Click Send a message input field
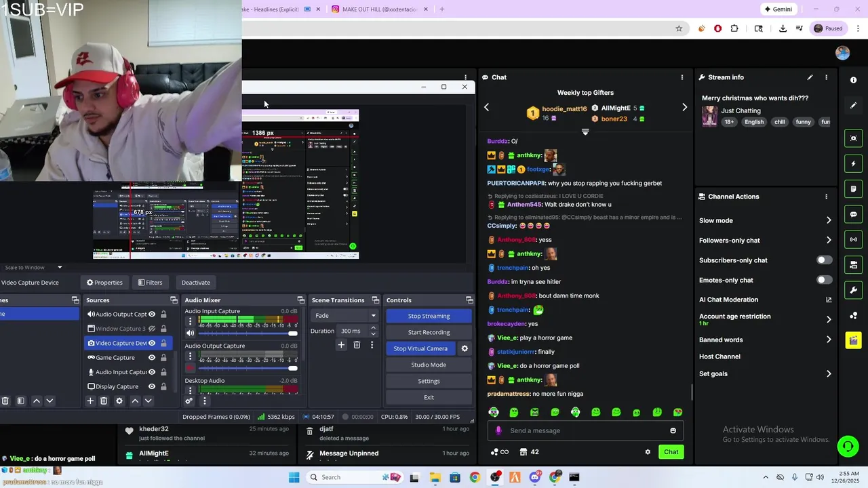This screenshot has width=868, height=488. (585, 430)
